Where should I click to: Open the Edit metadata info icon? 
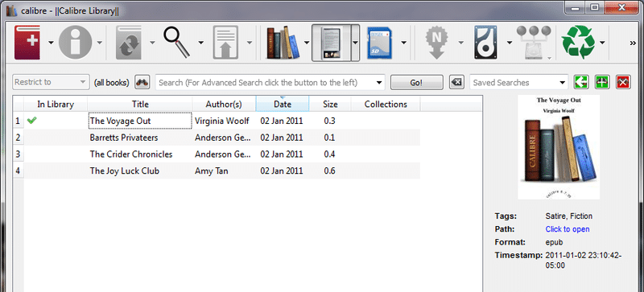click(x=75, y=43)
